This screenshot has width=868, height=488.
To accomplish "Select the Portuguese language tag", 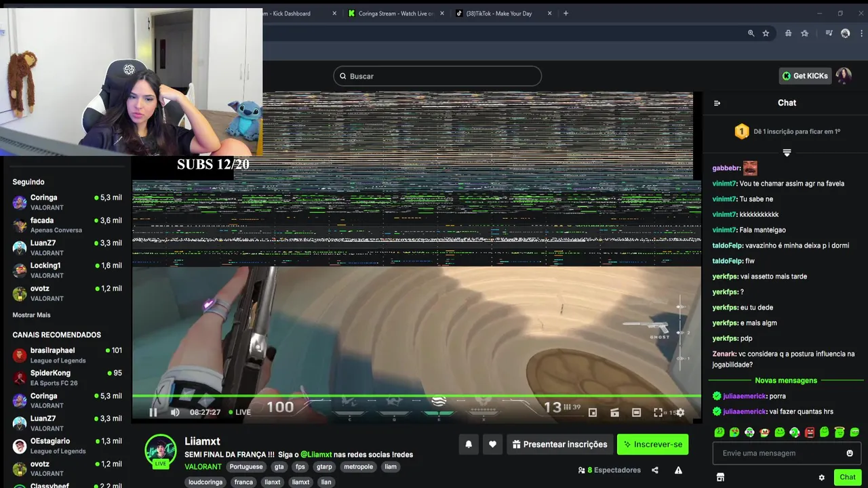I will coord(245,467).
